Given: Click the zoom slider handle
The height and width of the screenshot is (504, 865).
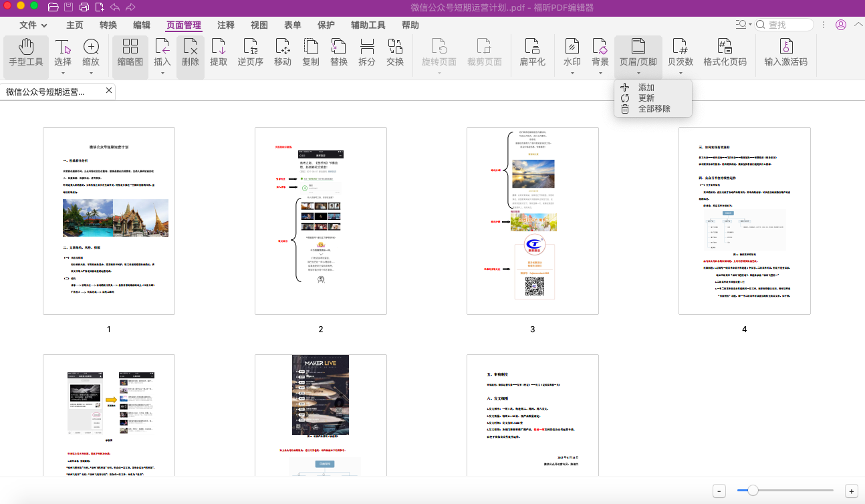Looking at the screenshot, I should [753, 491].
